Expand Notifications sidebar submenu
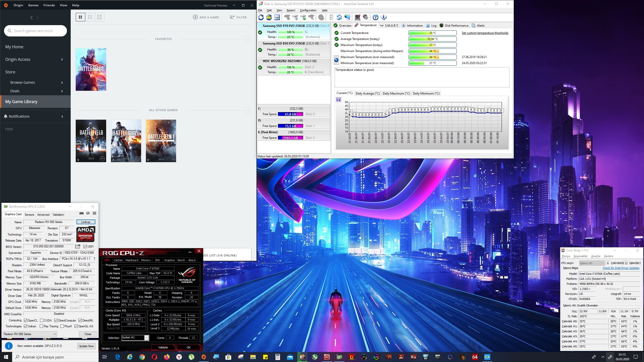This screenshot has width=644, height=362. 62,117
